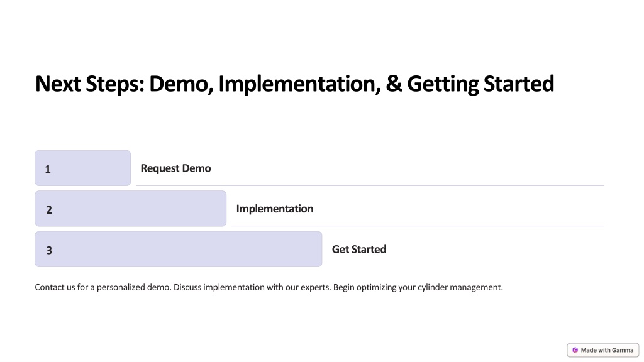Viewport: 644px width, 362px height.
Task: Select the step 3 lavender box
Action: coord(178,249)
